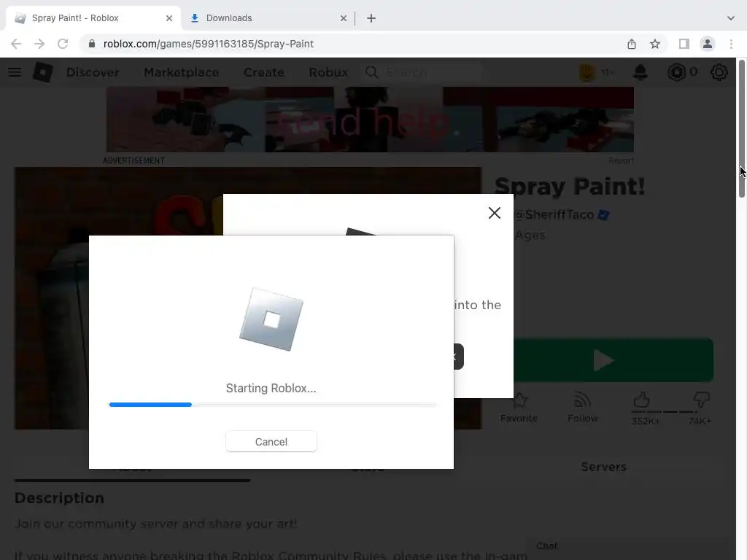
Task: Click the Roblox logo in the launch dialog
Action: pyautogui.click(x=271, y=319)
